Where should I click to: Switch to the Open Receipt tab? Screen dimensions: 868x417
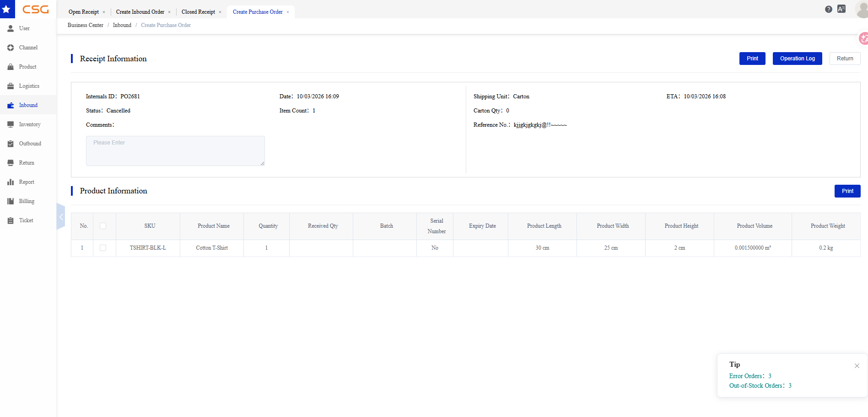[84, 12]
